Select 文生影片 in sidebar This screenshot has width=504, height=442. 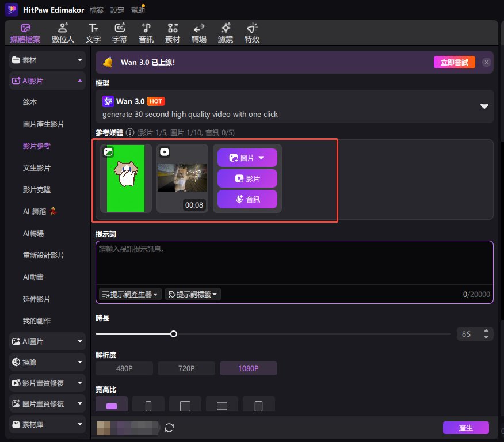(37, 168)
